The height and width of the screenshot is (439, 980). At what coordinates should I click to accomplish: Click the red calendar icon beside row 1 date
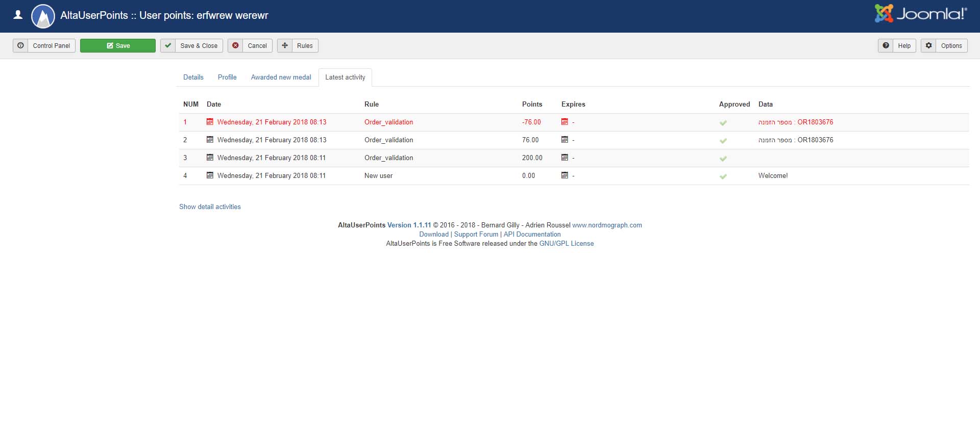pos(210,122)
